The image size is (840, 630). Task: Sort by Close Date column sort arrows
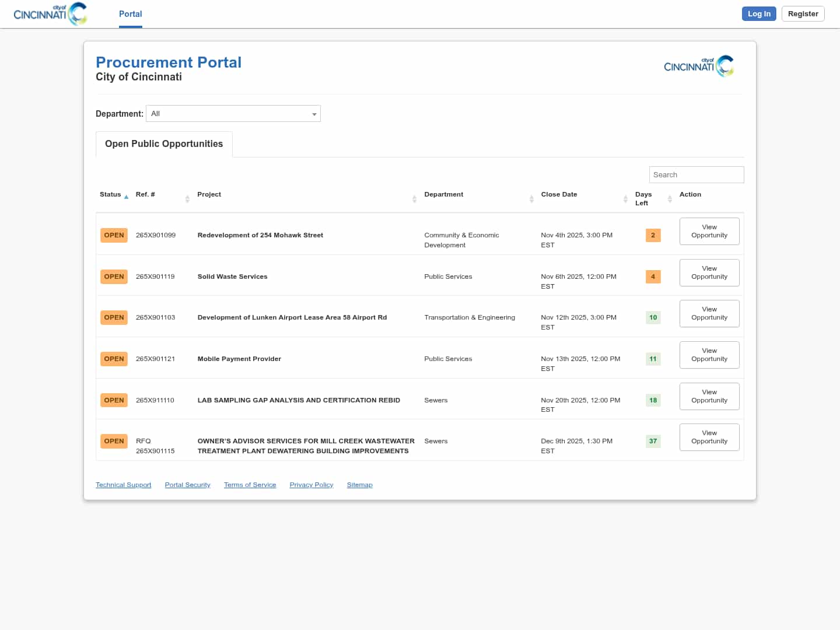coord(625,199)
